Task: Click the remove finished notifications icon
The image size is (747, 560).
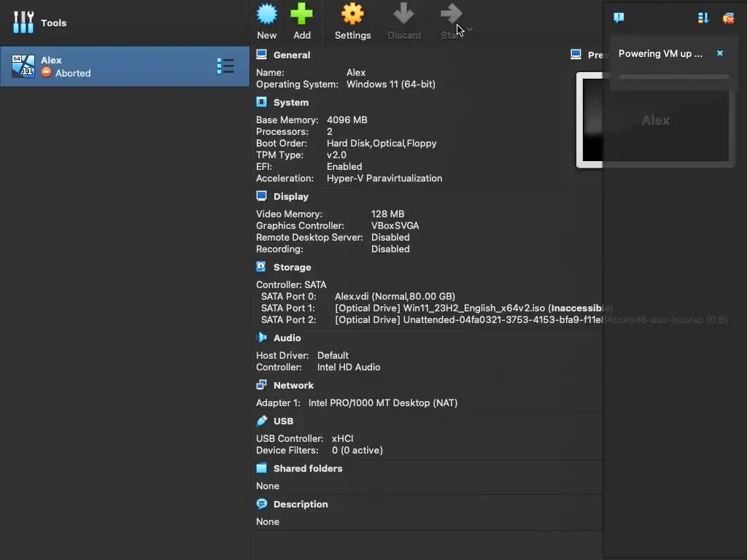Action: pyautogui.click(x=728, y=18)
